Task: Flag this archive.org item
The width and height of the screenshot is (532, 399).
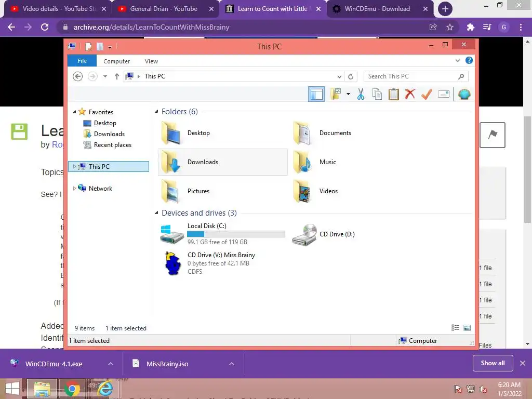Action: 493,135
